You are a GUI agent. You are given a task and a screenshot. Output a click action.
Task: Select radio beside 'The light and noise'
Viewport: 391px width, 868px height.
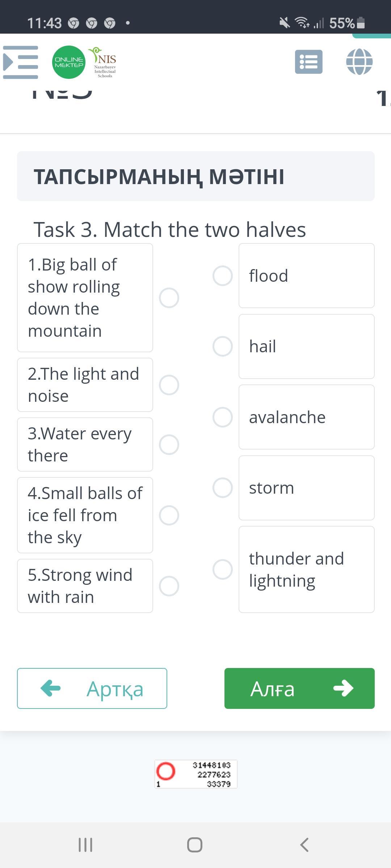(x=169, y=385)
